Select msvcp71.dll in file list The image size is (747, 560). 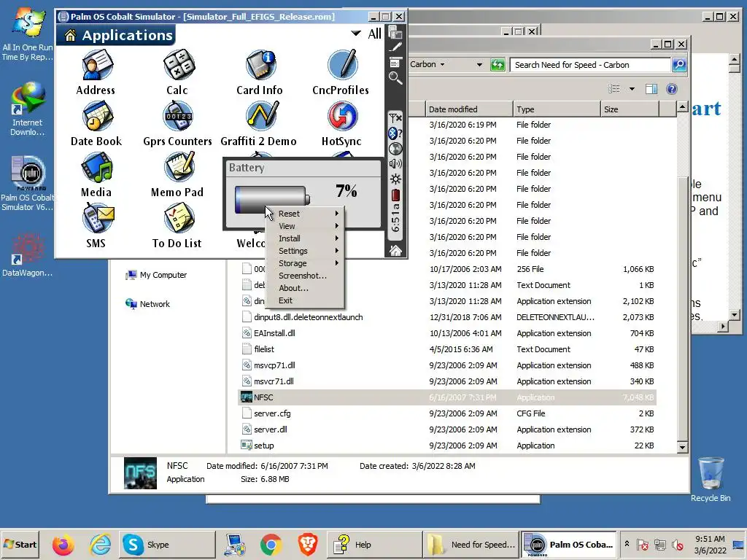tap(447, 365)
